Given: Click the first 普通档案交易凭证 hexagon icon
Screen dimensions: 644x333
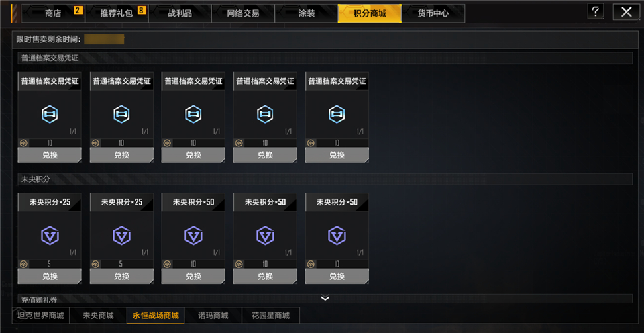Looking at the screenshot, I should (x=50, y=114).
